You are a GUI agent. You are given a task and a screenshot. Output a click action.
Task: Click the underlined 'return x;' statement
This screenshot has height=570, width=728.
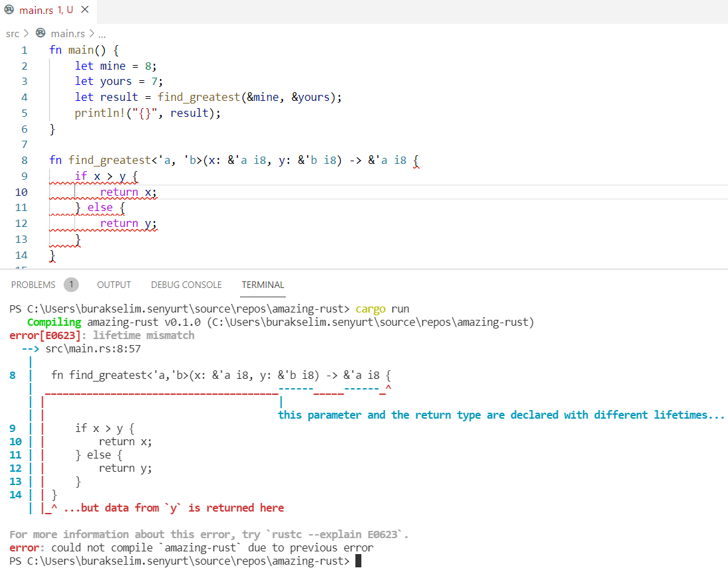point(129,192)
